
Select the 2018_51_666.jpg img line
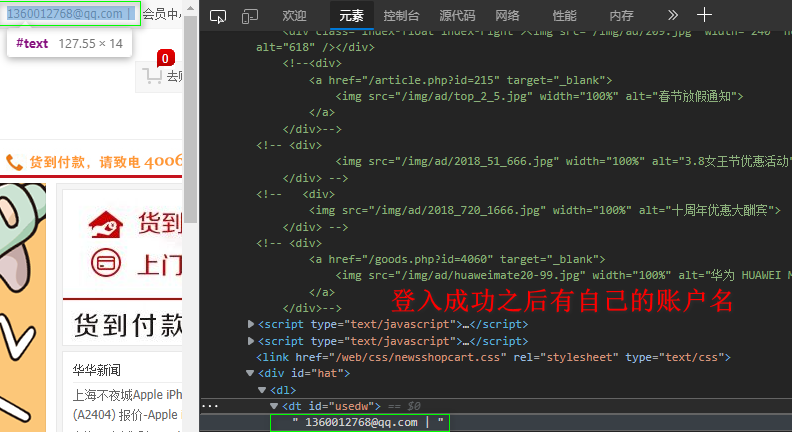(x=563, y=162)
